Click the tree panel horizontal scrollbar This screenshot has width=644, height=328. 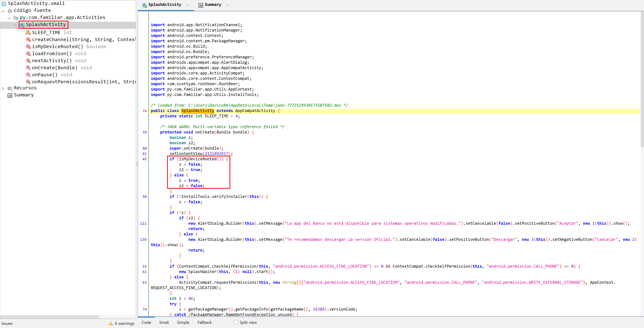point(49,317)
